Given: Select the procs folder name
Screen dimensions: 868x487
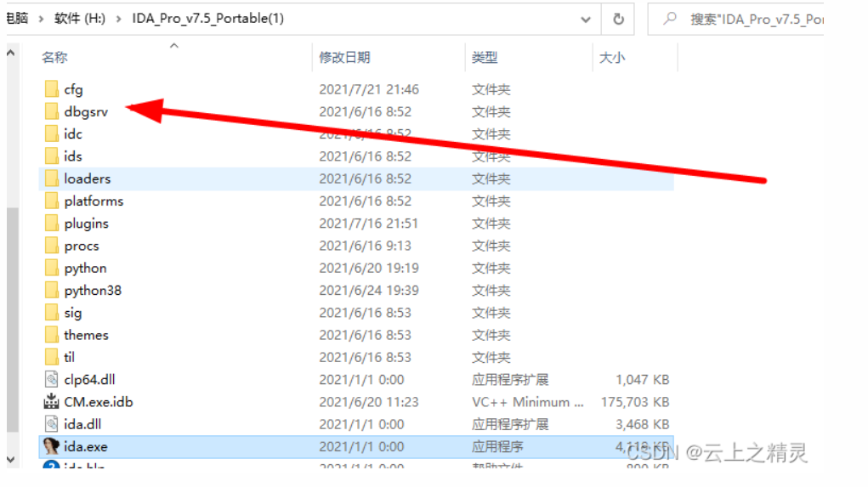Looking at the screenshot, I should [82, 246].
